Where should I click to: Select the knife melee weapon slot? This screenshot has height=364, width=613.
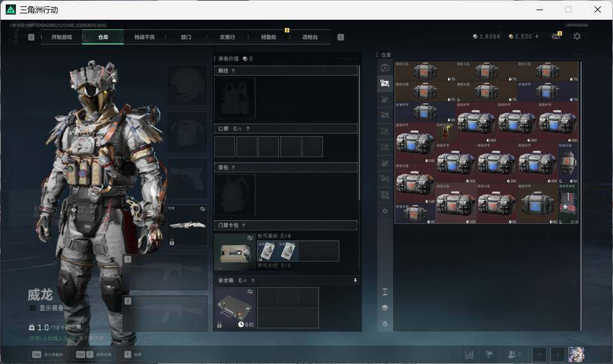tap(187, 225)
